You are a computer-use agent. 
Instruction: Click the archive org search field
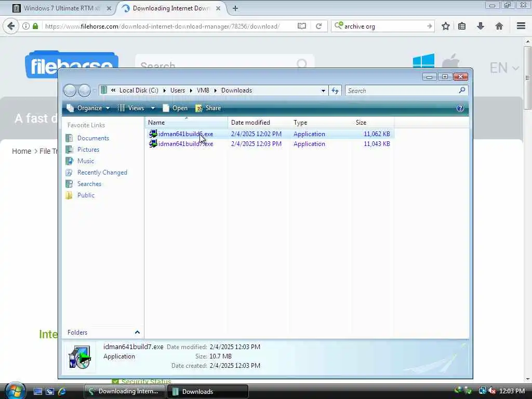(383, 26)
